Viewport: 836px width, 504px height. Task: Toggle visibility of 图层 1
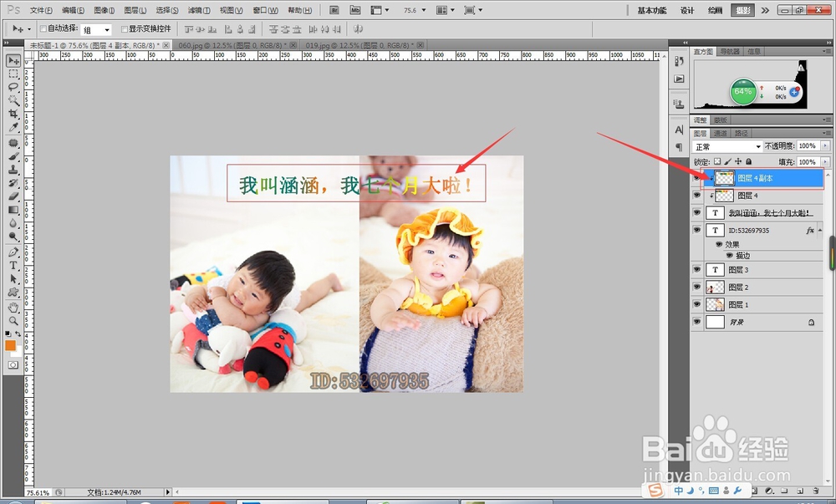click(x=697, y=304)
